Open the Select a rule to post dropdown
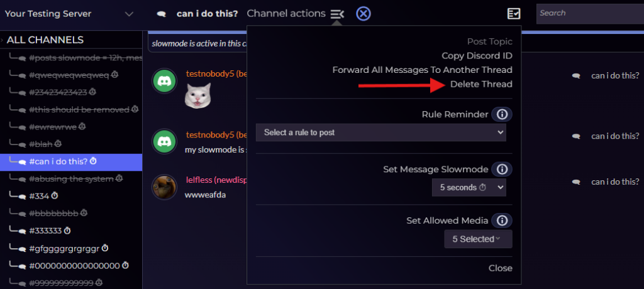 [380, 133]
